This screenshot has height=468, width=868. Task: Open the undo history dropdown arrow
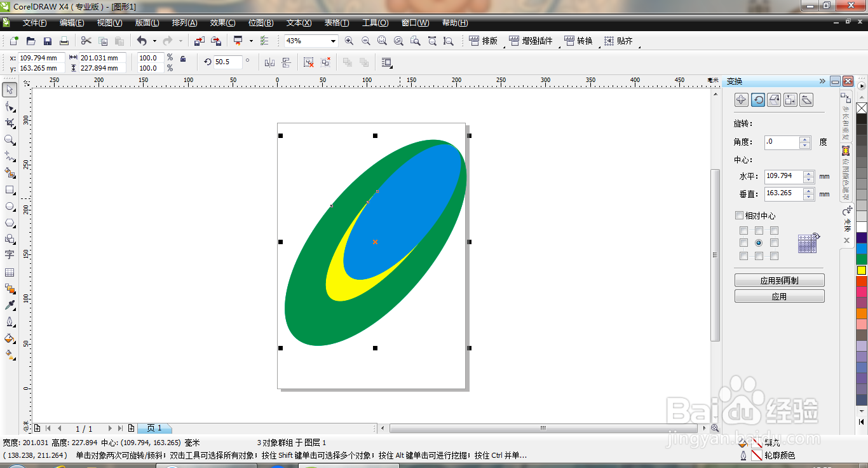pyautogui.click(x=154, y=41)
